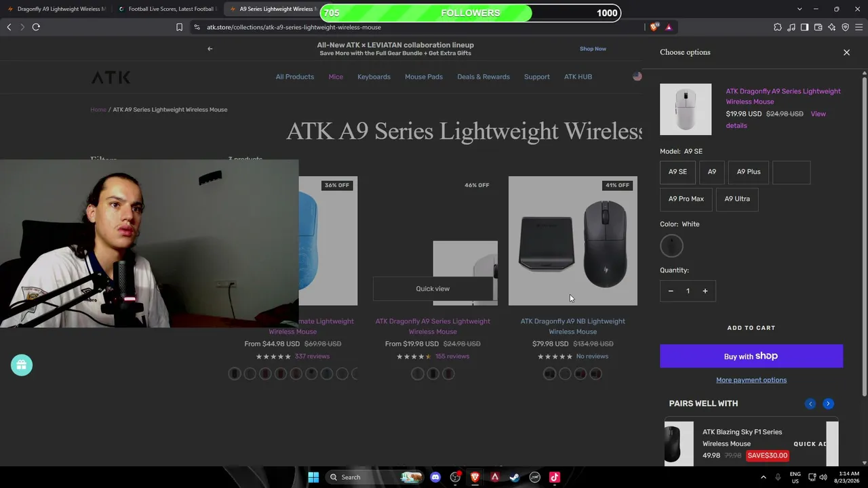The image size is (868, 488).
Task: Open Steam from the taskbar
Action: click(515, 477)
